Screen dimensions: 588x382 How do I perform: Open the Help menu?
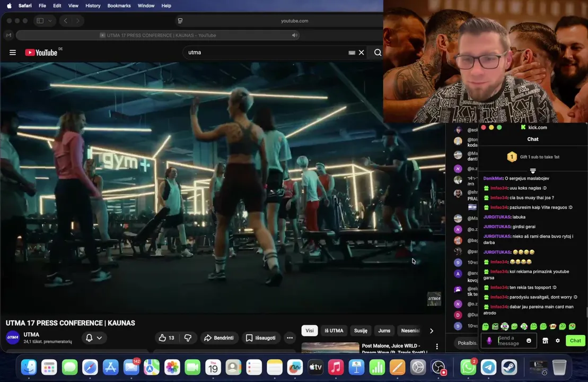pyautogui.click(x=166, y=6)
